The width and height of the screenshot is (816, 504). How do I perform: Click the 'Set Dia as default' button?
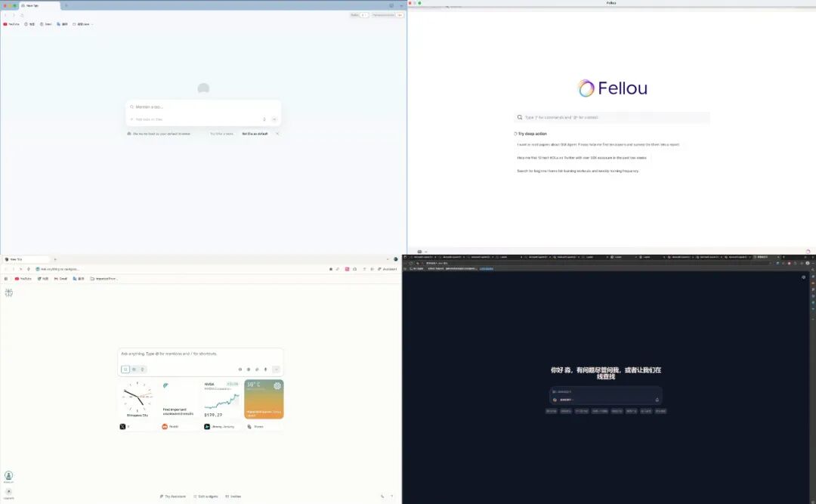coord(255,134)
